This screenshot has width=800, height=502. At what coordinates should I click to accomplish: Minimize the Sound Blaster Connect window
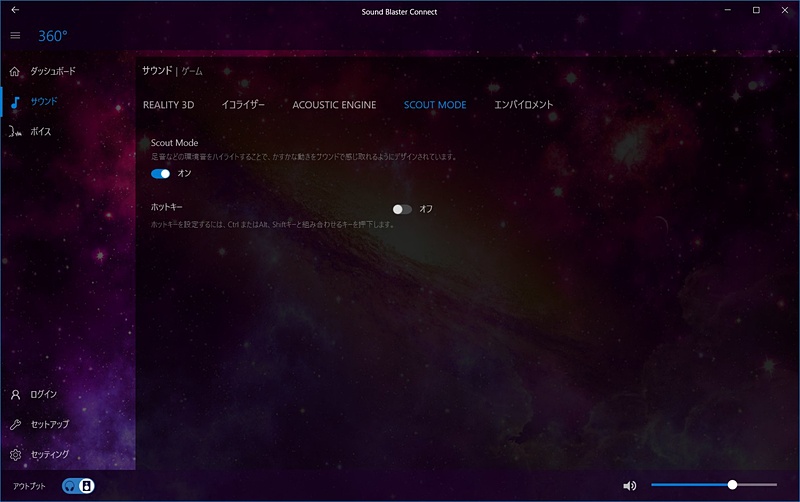728,10
